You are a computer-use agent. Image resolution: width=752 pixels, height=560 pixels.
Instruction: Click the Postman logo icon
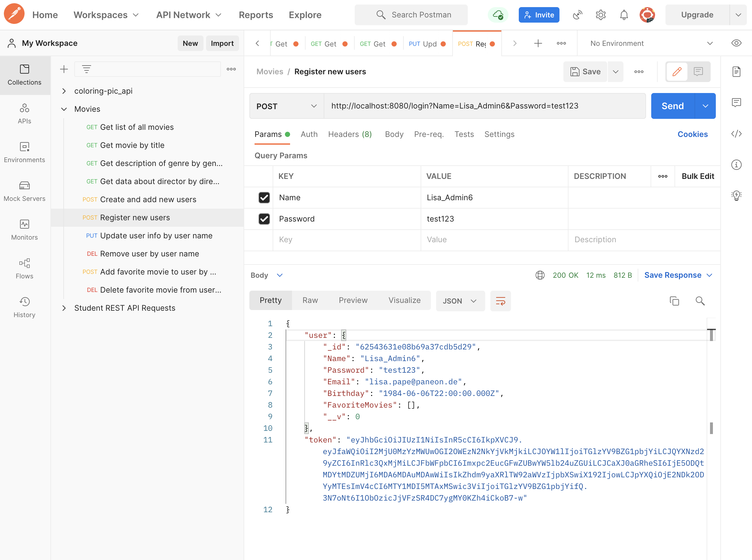[x=14, y=14]
